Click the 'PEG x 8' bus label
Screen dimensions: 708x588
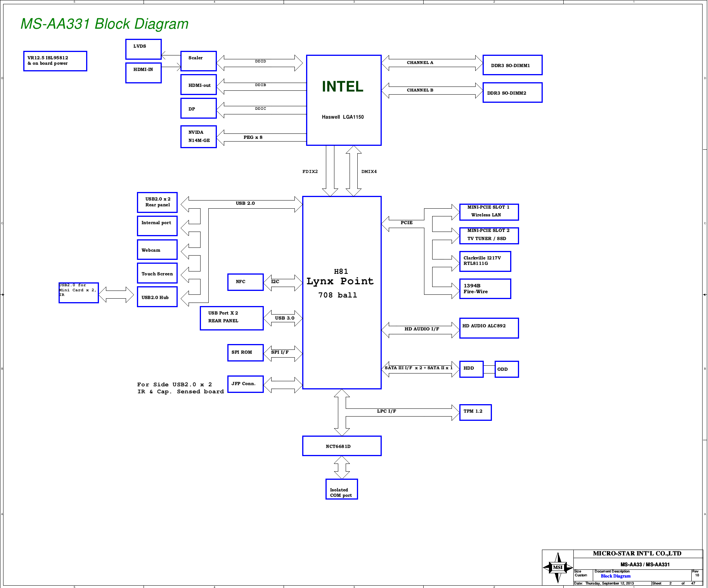(253, 137)
